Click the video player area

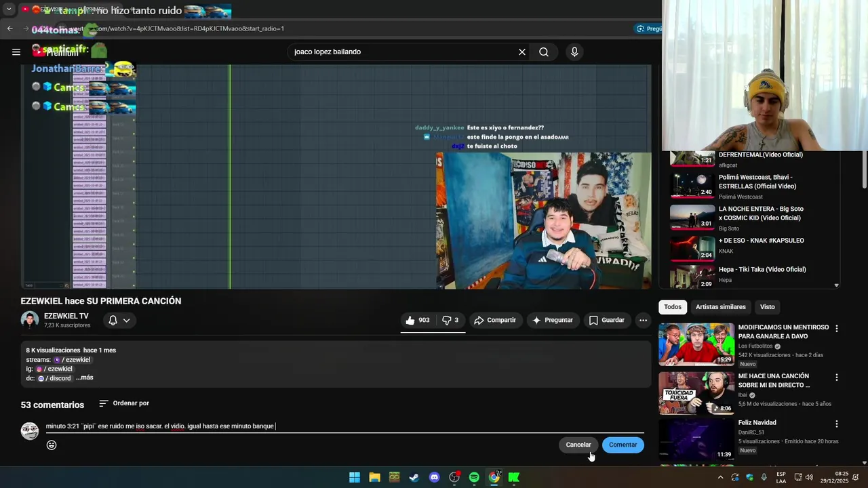click(336, 176)
